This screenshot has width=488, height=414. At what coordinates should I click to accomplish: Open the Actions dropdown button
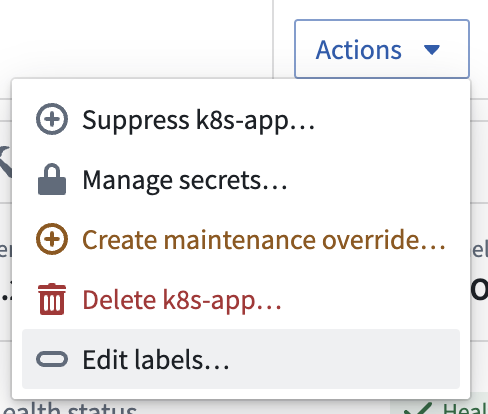point(382,49)
